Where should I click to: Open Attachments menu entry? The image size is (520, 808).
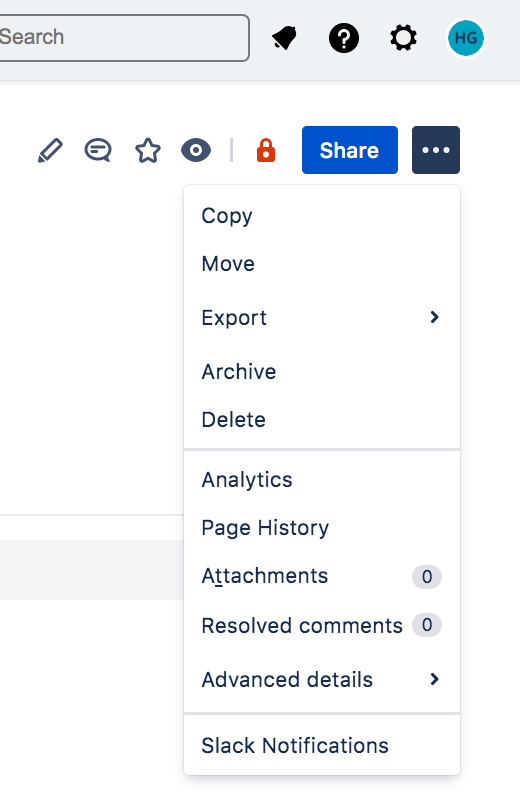[x=322, y=576]
